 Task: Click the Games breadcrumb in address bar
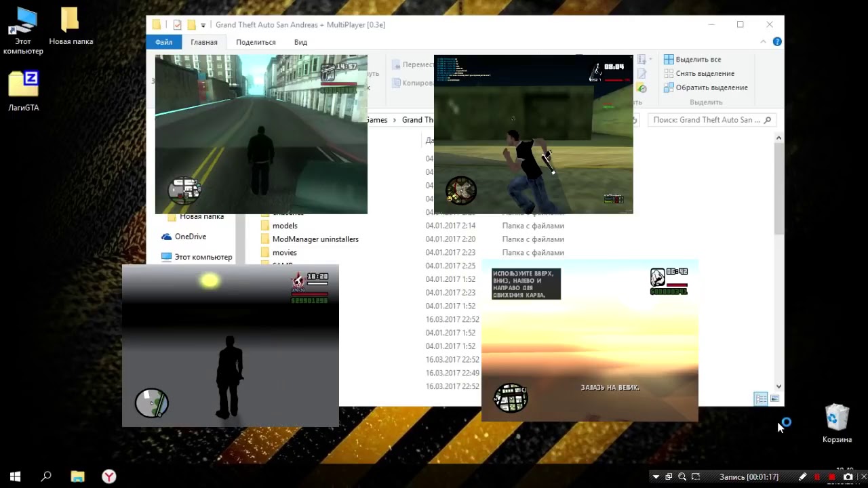pos(378,120)
